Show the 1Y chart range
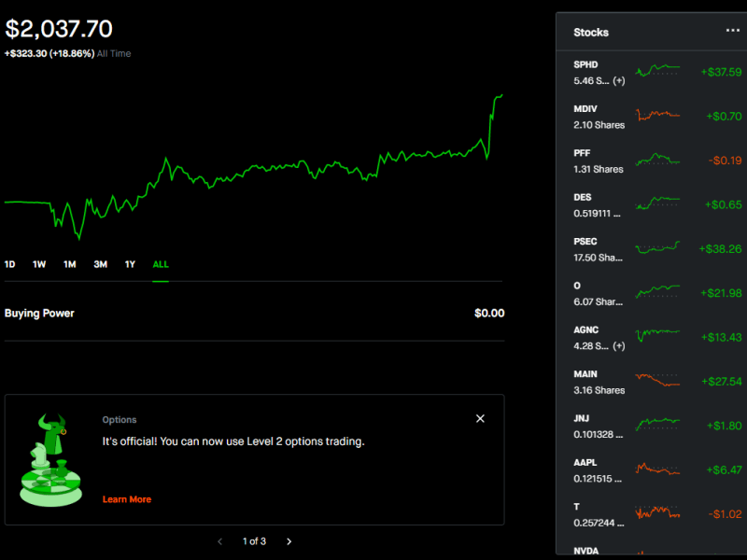This screenshot has height=560, width=747. (x=130, y=264)
